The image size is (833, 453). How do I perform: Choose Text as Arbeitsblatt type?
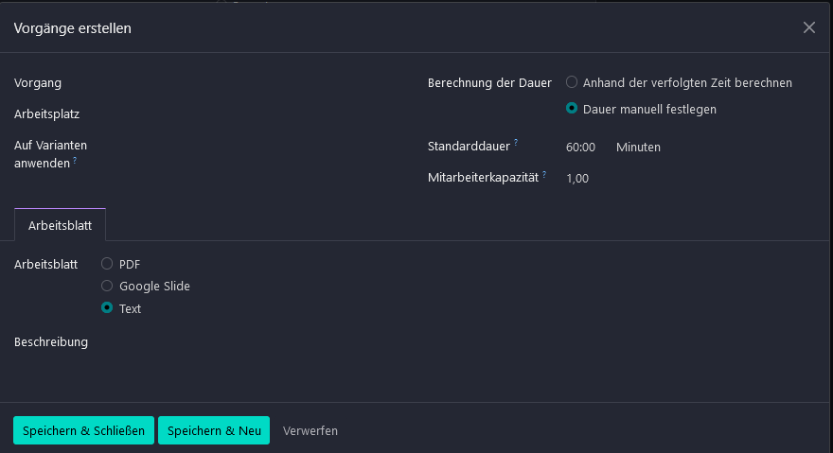(x=107, y=308)
